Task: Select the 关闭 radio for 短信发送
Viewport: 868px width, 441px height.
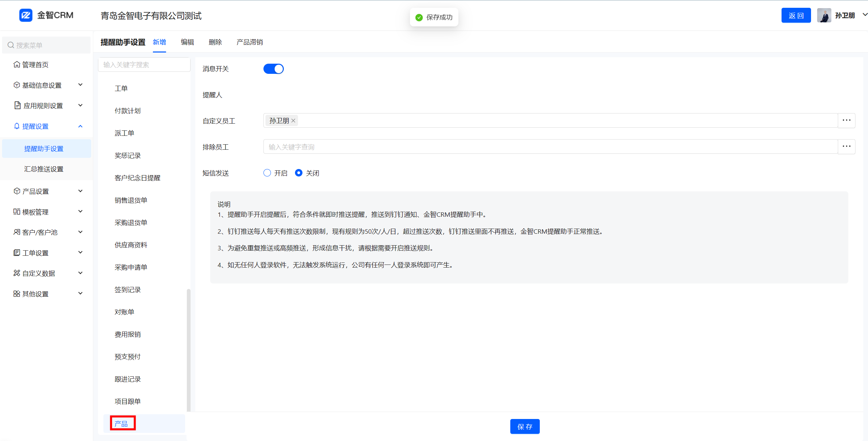Action: coord(298,173)
